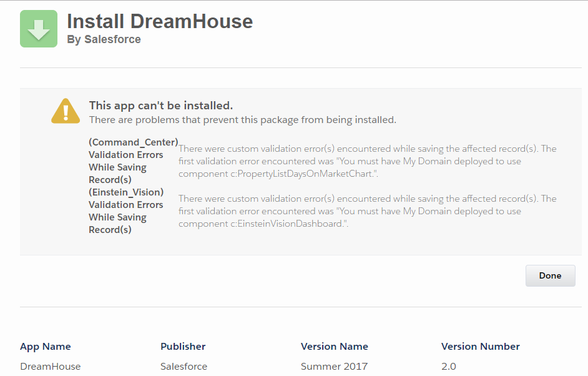Click the 'Publisher' column label
588x376 pixels.
pyautogui.click(x=183, y=347)
